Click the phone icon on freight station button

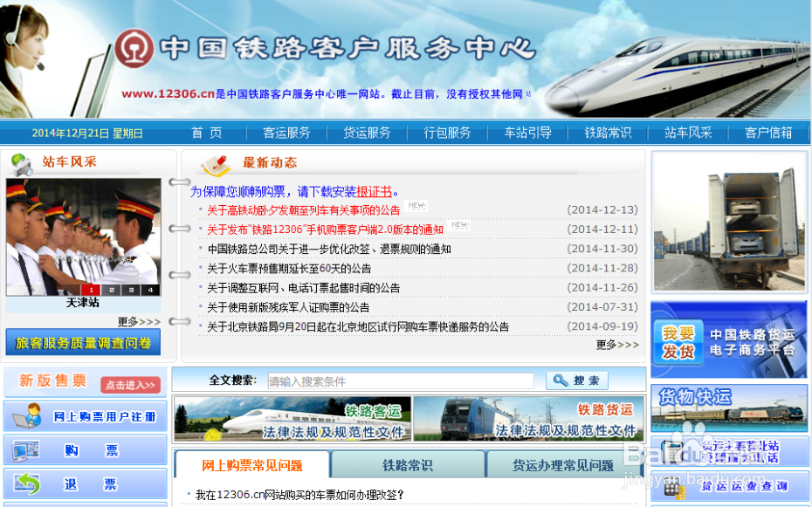[672, 451]
